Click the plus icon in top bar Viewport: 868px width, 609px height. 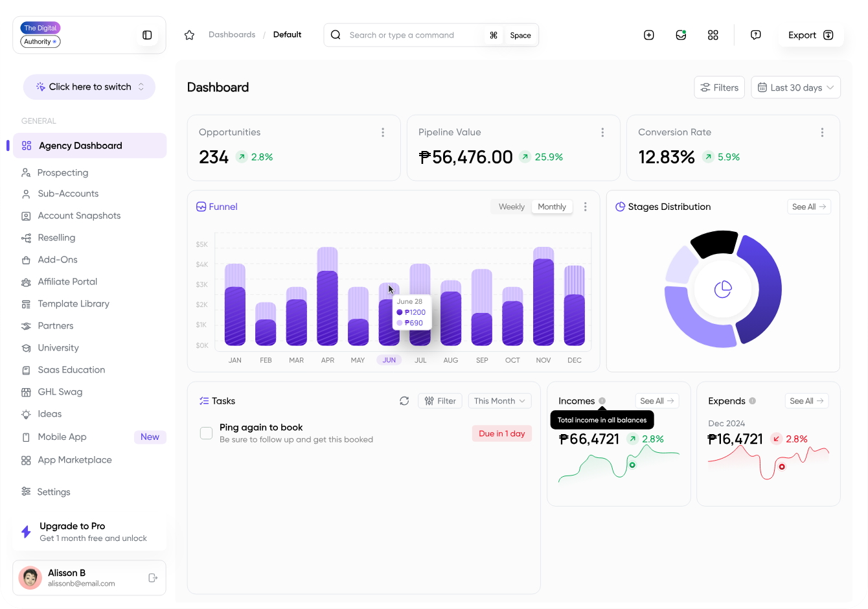click(x=648, y=35)
